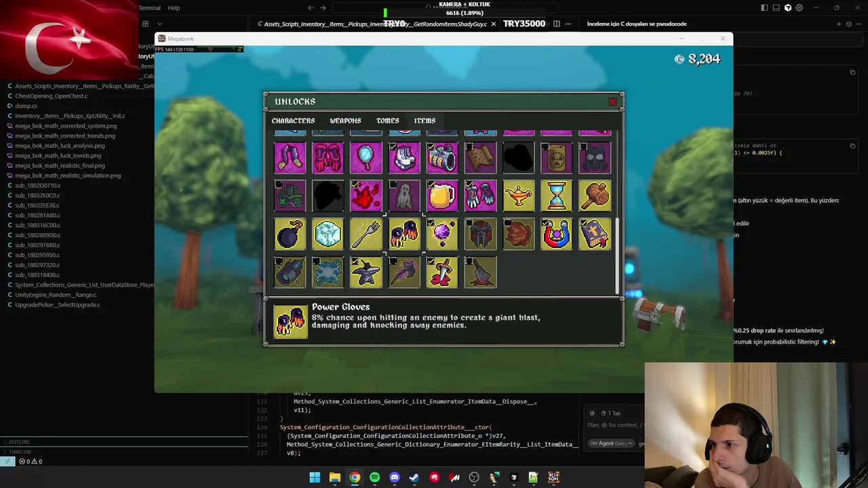Toggle checkbox on the scroll map item
Viewport: 868px width, 488px height.
click(469, 146)
